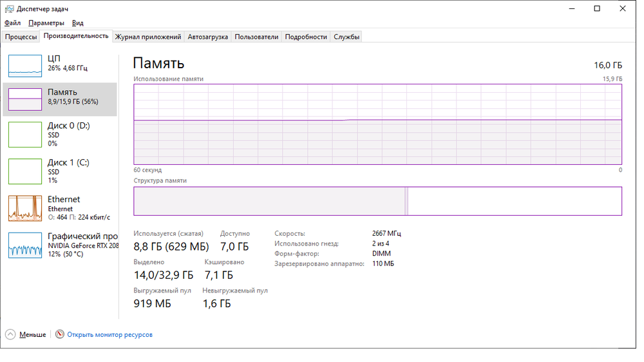Open Диск 0 (D:) performance graph

click(24, 135)
